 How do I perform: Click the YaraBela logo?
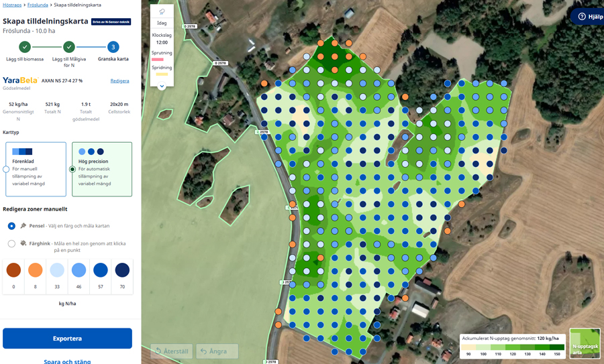pos(20,80)
